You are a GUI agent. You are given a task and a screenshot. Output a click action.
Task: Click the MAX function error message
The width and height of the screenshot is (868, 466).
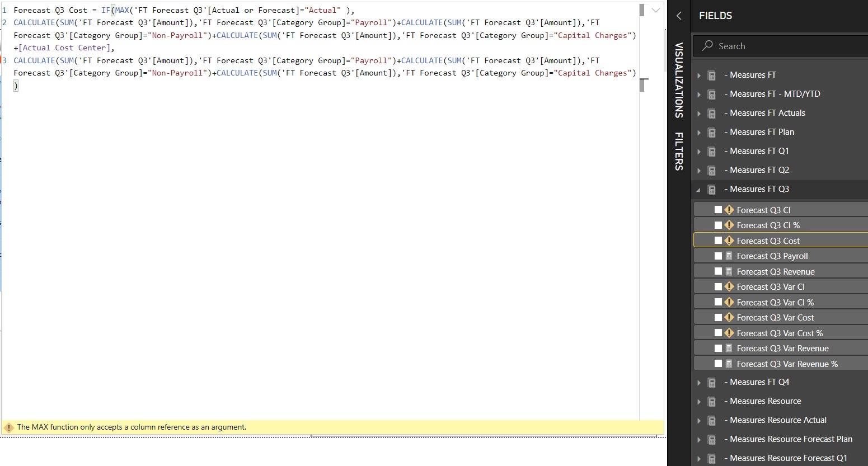tap(132, 427)
